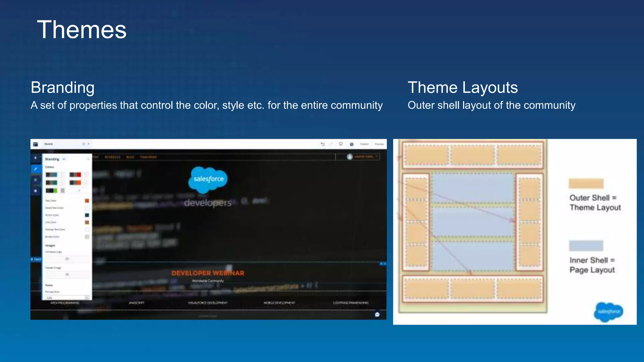Click the 'Outer Shell = Theme Layout' legend text

pos(595,203)
